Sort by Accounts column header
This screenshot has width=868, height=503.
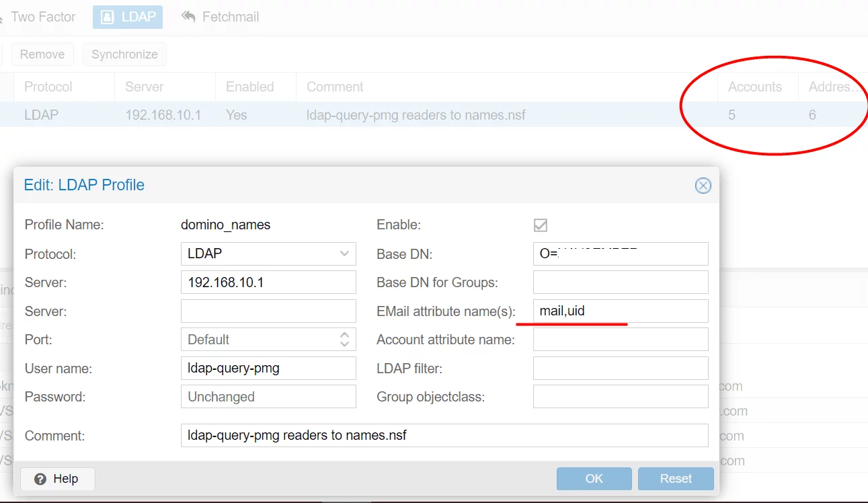(x=754, y=87)
